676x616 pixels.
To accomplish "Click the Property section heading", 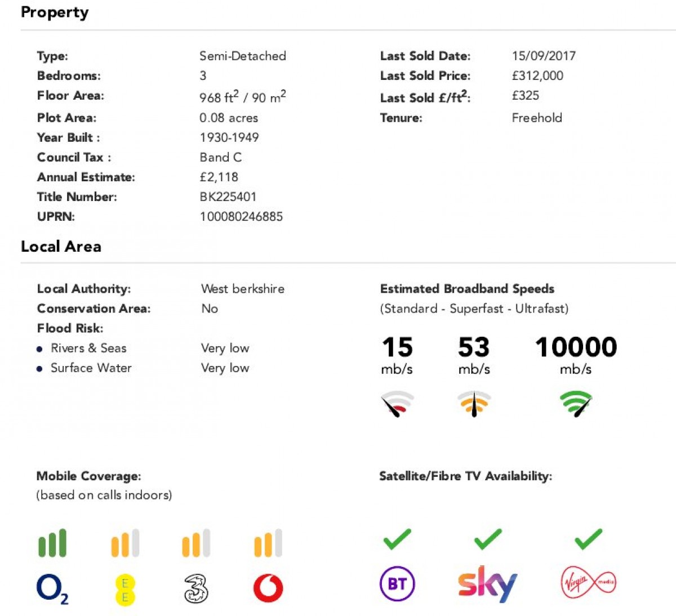I will (55, 12).
